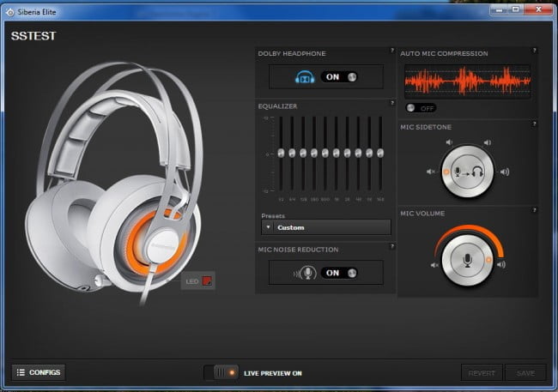Turn off the Mic Noise Reduction switch
The image size is (558, 392).
coord(339,273)
